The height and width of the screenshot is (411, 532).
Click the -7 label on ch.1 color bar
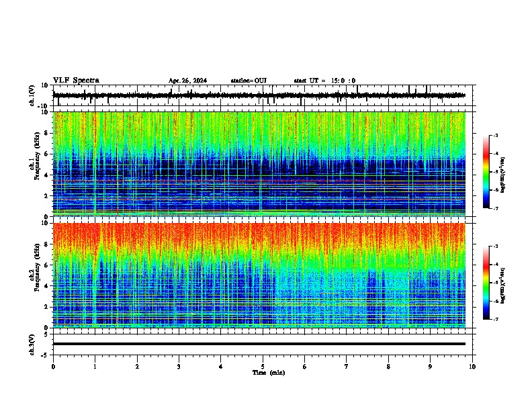coord(495,209)
